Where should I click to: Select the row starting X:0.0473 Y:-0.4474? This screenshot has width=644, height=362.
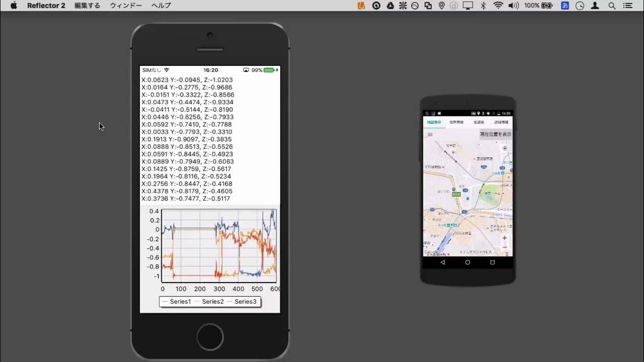187,102
